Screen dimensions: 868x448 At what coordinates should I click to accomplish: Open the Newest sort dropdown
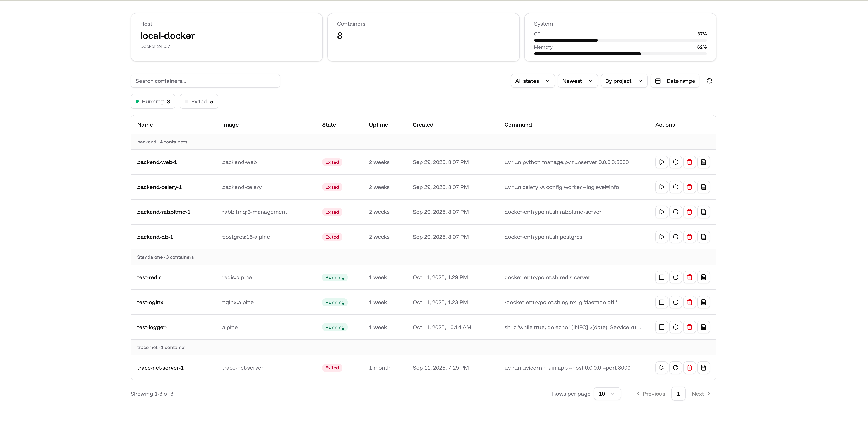(577, 81)
